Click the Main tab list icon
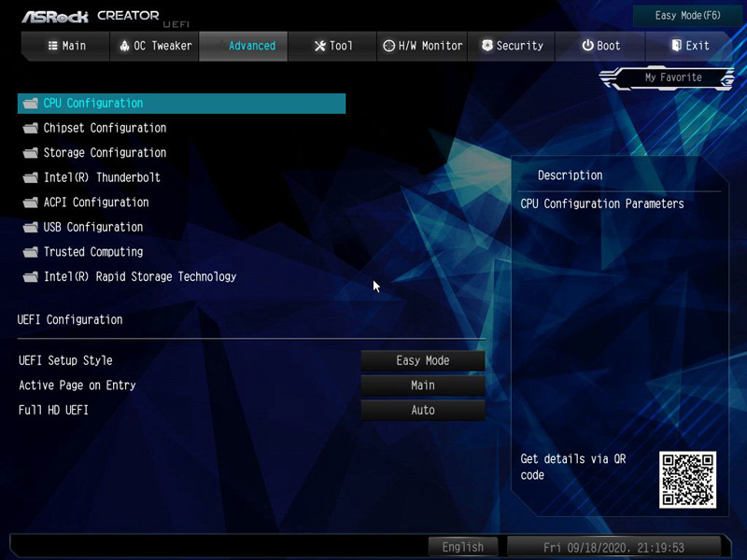 (52, 46)
